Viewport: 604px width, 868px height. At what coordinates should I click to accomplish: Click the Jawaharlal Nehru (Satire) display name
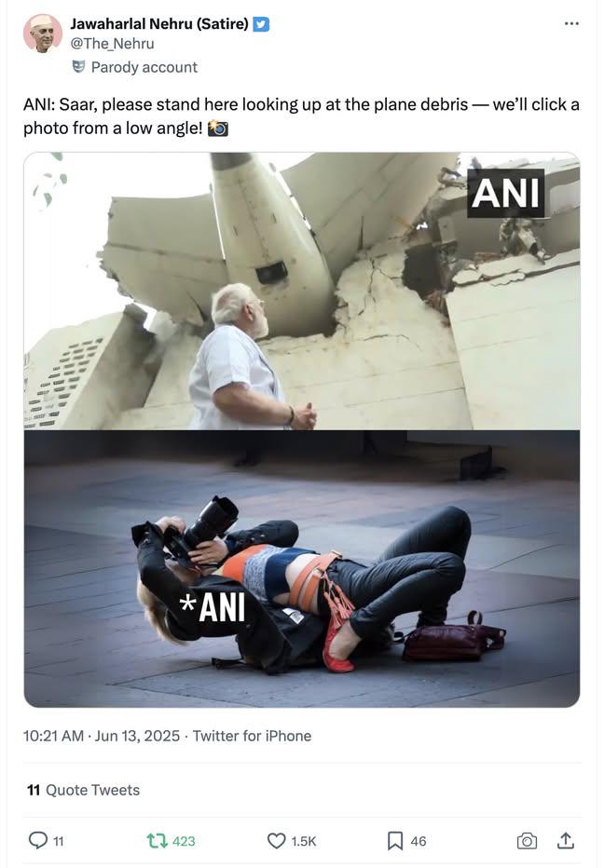pos(159,23)
